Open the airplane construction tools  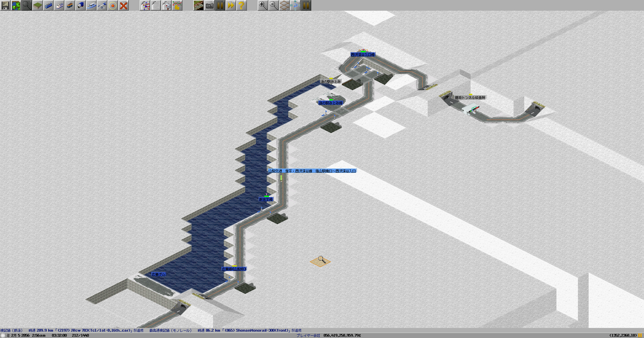click(x=102, y=5)
